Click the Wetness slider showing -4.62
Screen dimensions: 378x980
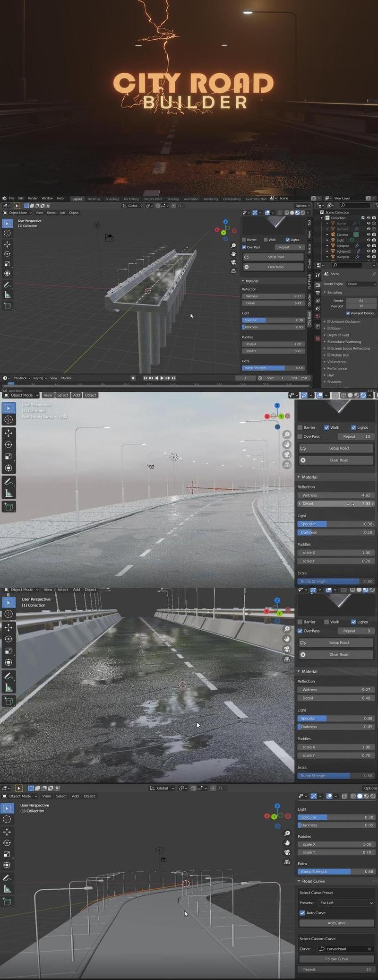pyautogui.click(x=336, y=495)
